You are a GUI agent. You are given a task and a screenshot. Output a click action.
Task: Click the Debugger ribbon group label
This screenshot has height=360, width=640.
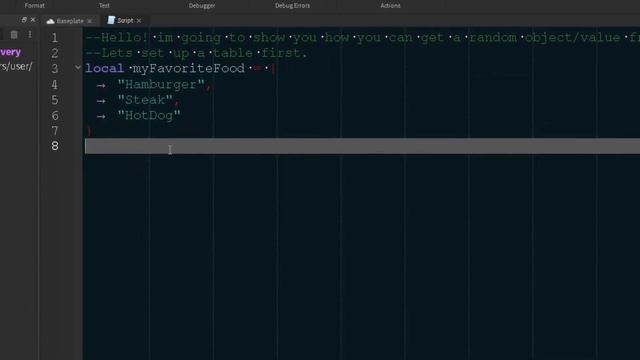click(x=202, y=6)
